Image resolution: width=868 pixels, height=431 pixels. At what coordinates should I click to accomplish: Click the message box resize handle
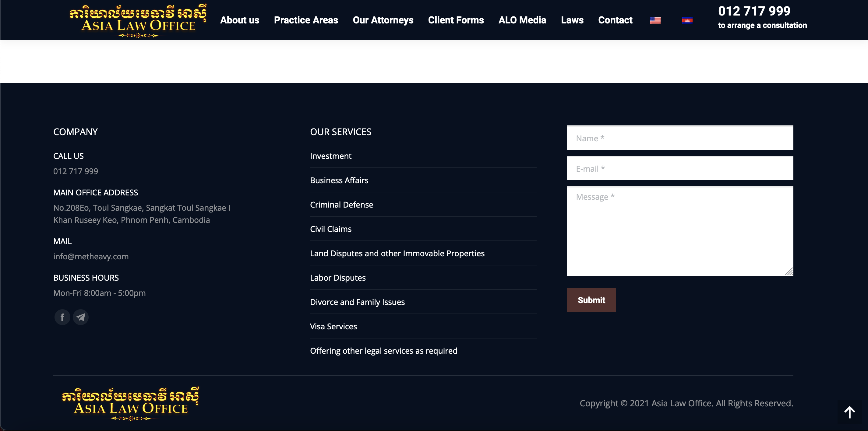[789, 272]
